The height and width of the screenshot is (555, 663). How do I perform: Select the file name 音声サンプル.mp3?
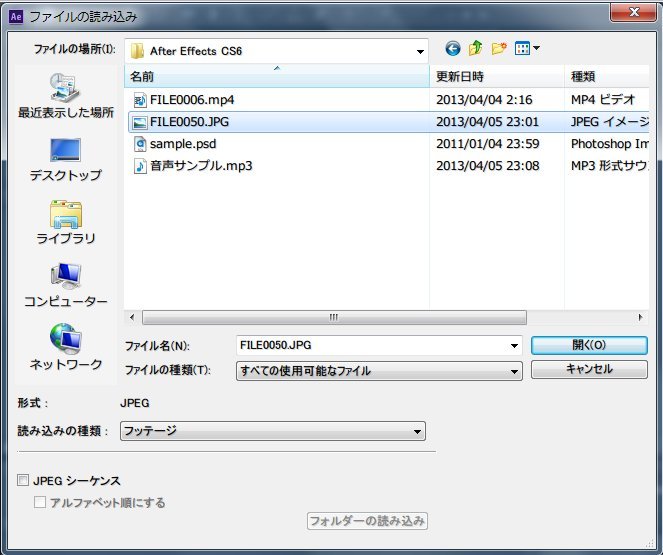(x=201, y=166)
